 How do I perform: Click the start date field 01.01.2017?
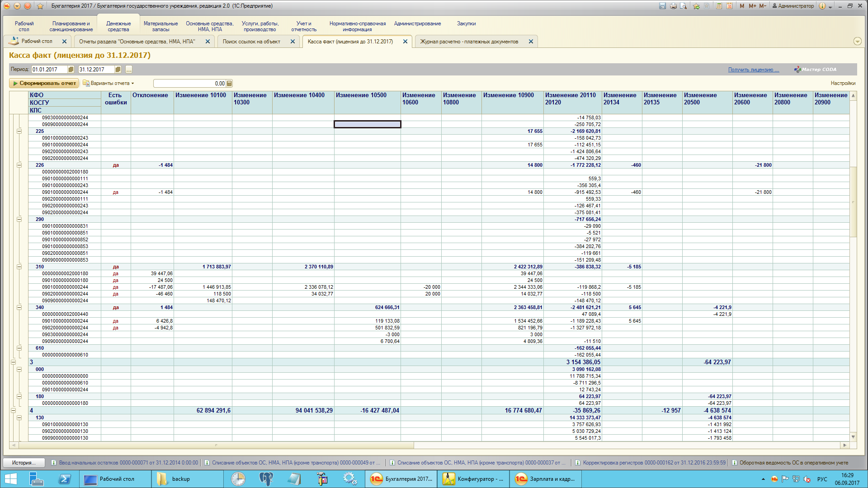[x=49, y=70]
